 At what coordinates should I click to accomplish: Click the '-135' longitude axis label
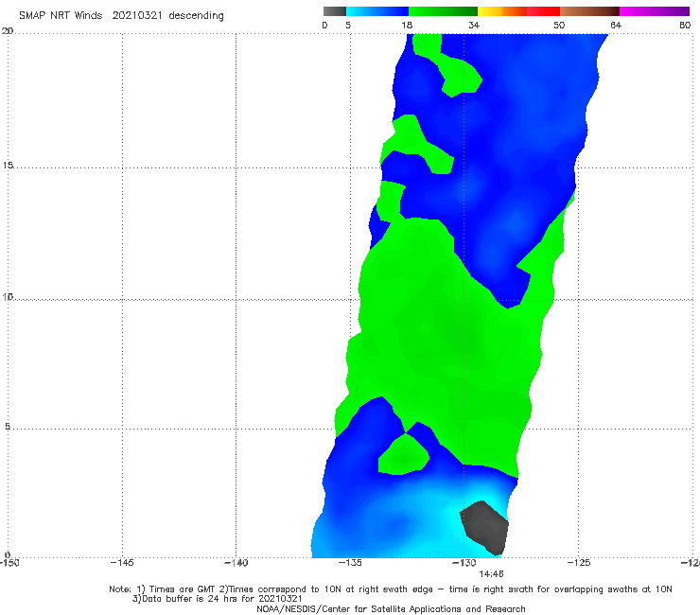[x=350, y=562]
